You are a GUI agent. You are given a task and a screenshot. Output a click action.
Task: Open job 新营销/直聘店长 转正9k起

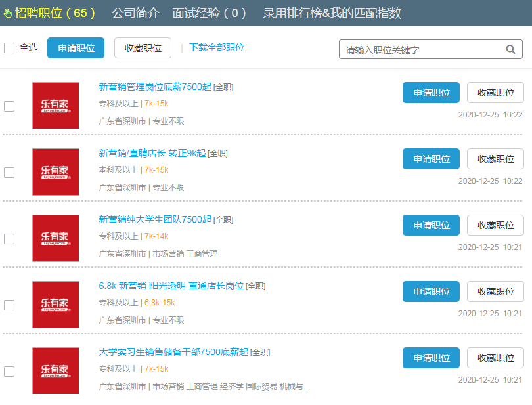152,153
